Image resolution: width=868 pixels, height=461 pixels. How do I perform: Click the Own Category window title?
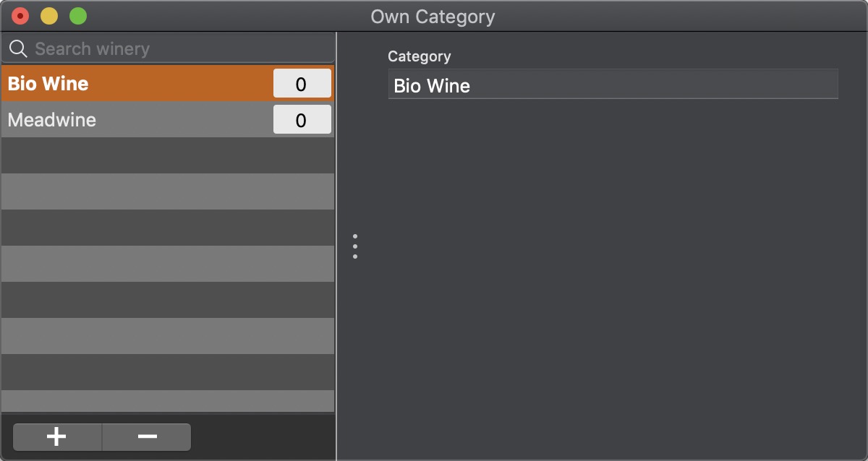(433, 17)
